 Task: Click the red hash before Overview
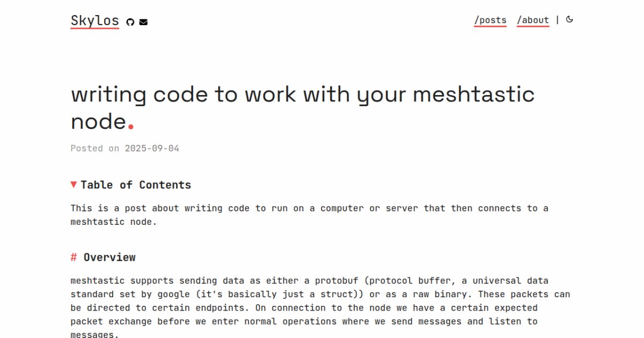(x=74, y=258)
